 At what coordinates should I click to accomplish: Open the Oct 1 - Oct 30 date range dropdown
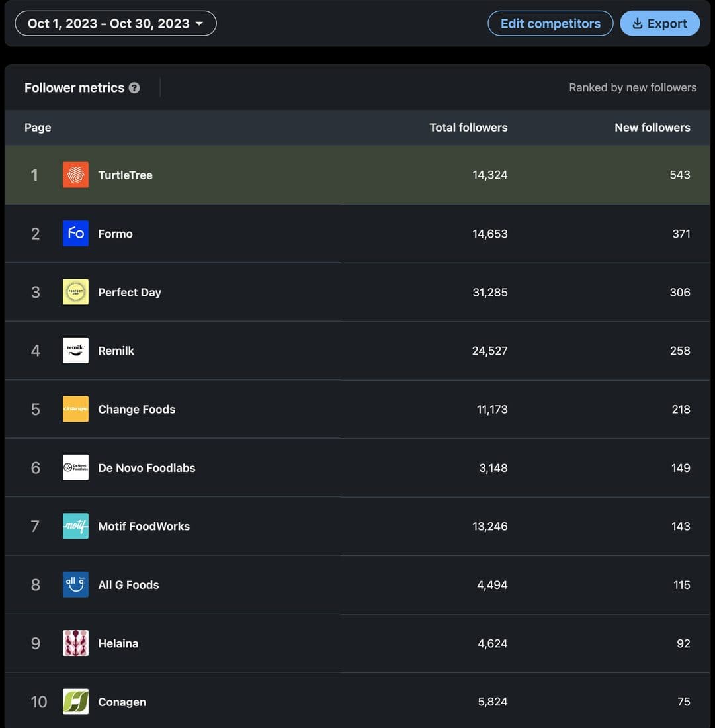pos(116,24)
